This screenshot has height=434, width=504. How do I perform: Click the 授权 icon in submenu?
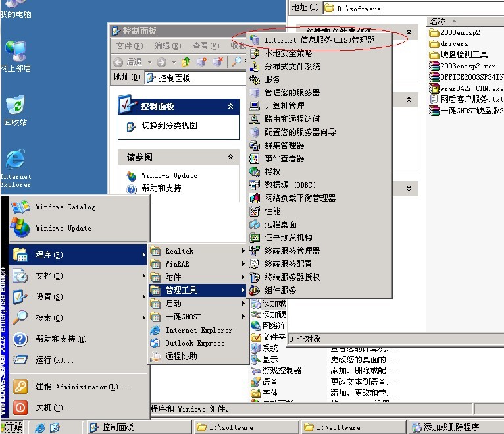(255, 172)
